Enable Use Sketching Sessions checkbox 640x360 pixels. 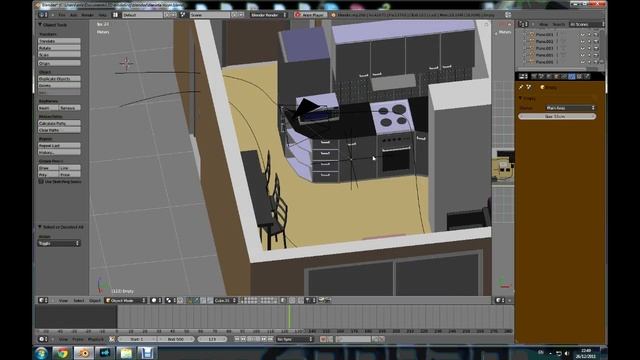(x=41, y=182)
